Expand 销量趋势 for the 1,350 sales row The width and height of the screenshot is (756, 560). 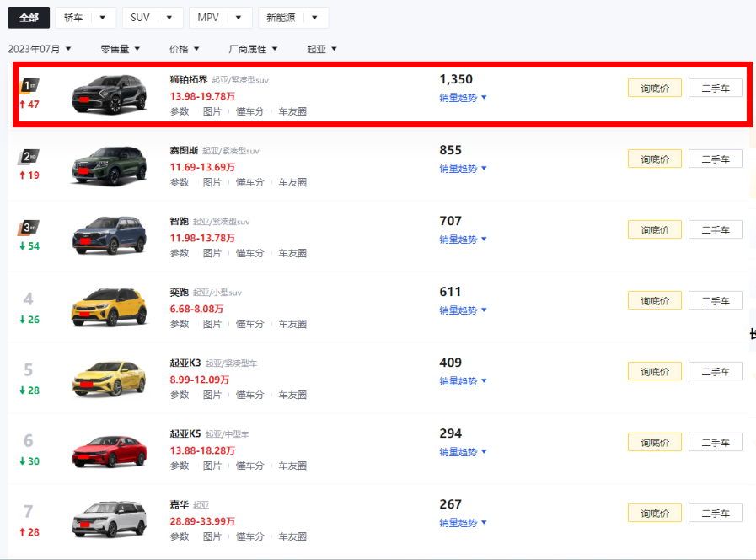point(463,98)
